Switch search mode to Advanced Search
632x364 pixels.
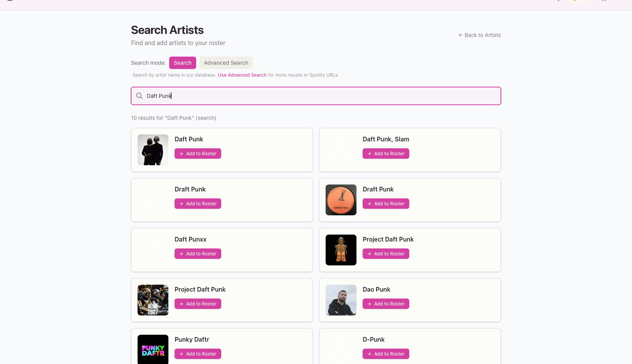click(226, 63)
